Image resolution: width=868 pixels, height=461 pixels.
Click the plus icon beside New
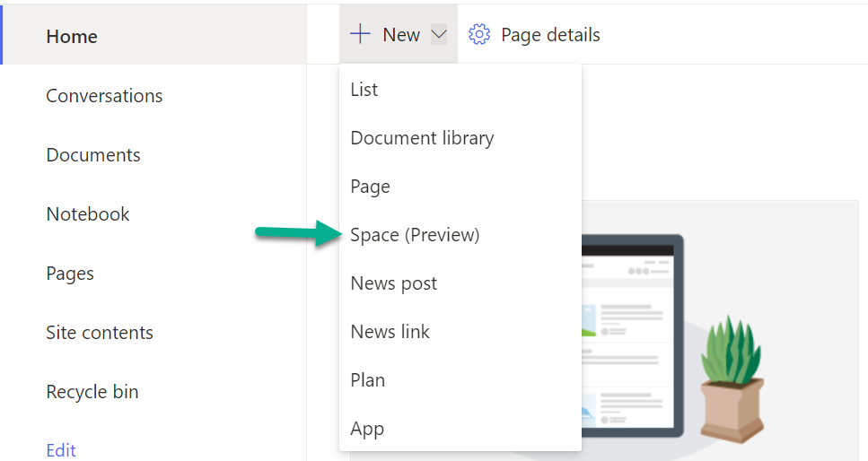pos(360,35)
